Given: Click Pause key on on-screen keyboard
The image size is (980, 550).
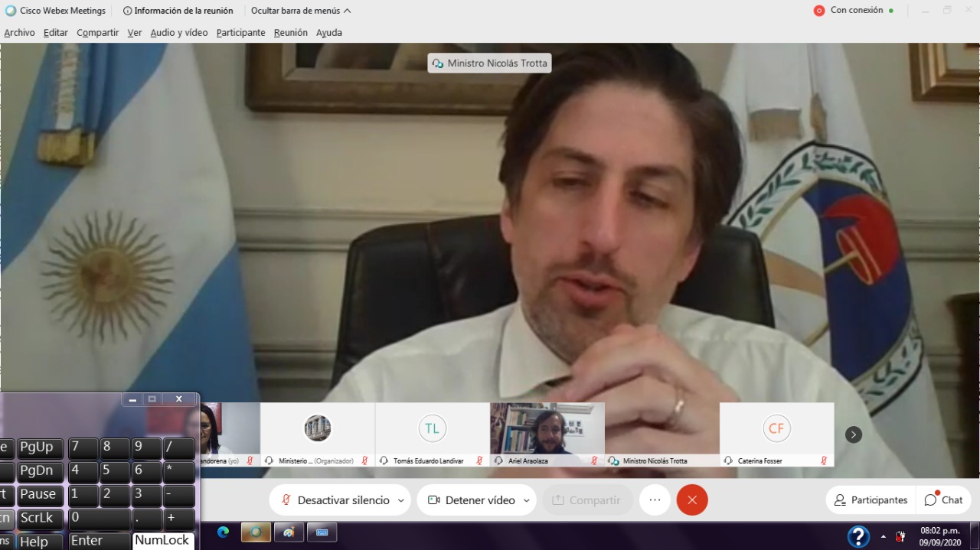Looking at the screenshot, I should [x=41, y=496].
